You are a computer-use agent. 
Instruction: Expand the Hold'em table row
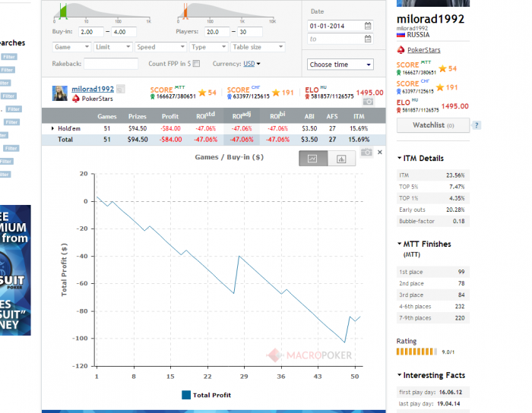point(52,128)
